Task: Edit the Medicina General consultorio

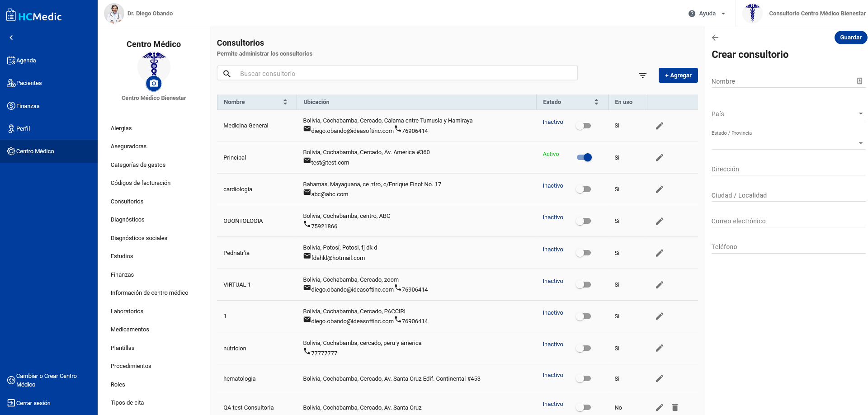Action: point(660,126)
